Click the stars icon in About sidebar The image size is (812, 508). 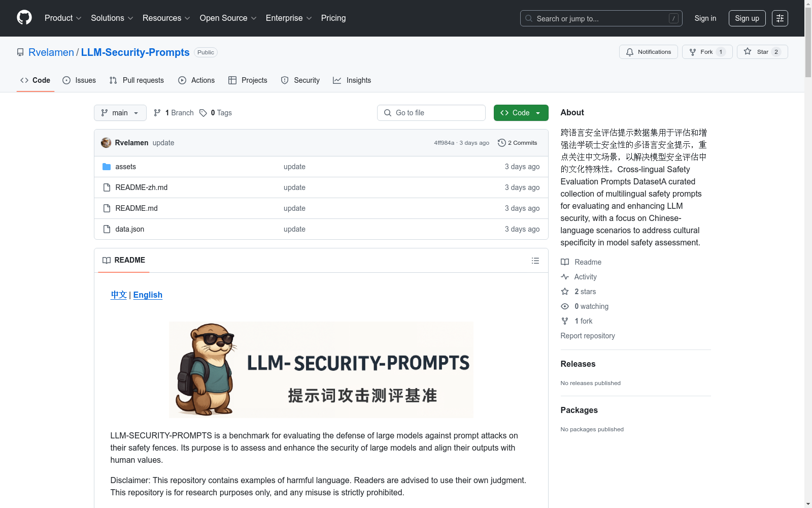[x=565, y=292]
